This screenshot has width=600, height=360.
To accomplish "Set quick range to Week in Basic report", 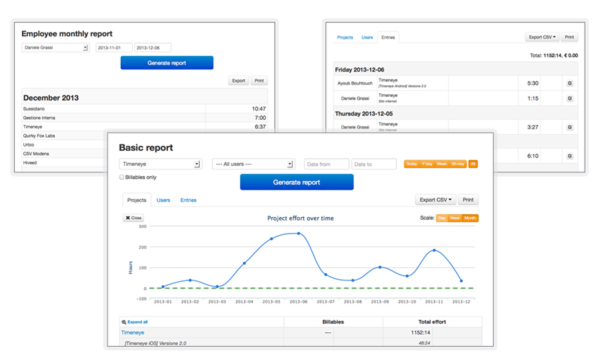I will [442, 164].
